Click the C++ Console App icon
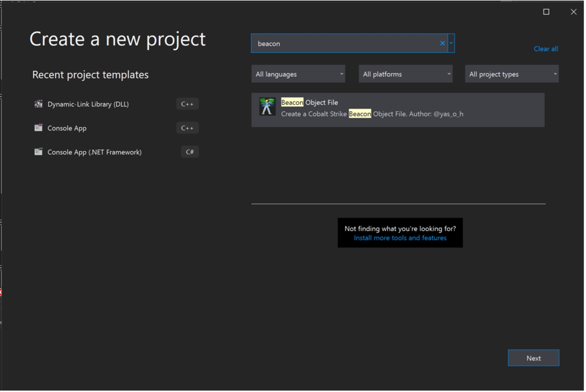This screenshot has height=392, width=586. pyautogui.click(x=39, y=128)
